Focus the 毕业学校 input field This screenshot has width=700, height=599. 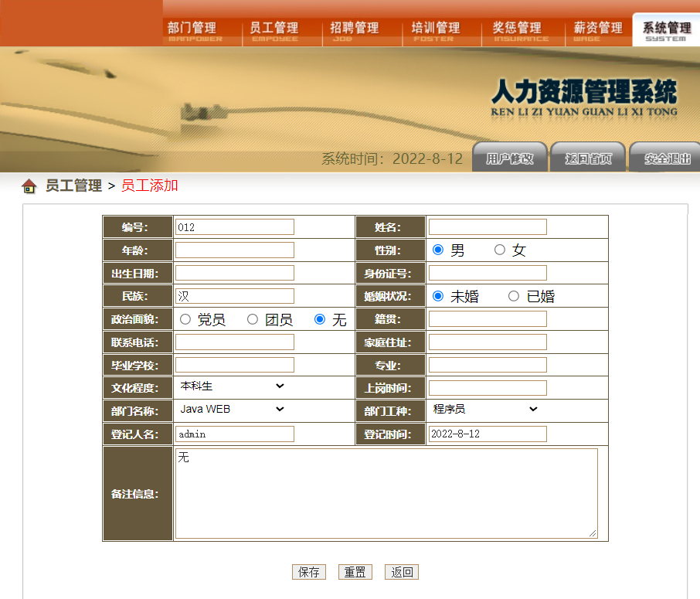235,365
